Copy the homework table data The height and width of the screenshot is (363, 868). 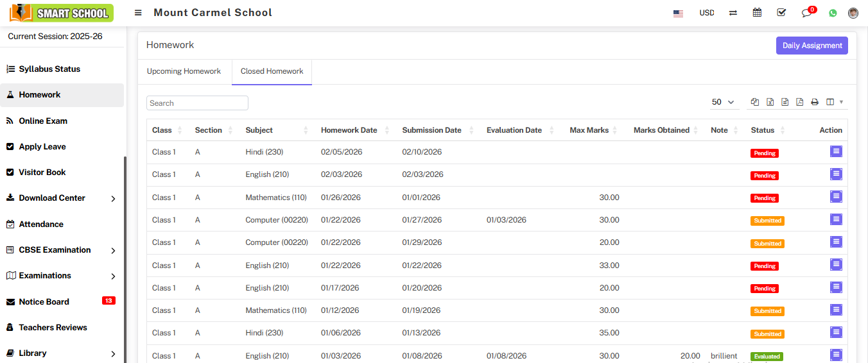[x=755, y=102]
